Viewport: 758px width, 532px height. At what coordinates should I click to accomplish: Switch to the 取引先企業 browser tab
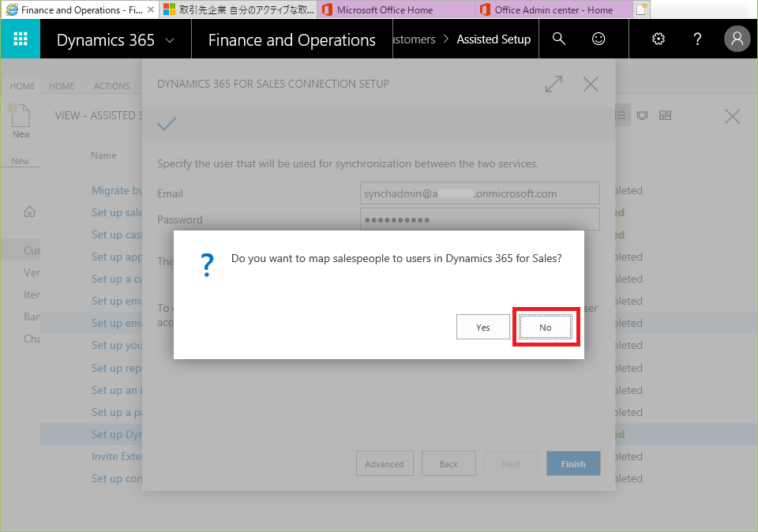(x=238, y=9)
